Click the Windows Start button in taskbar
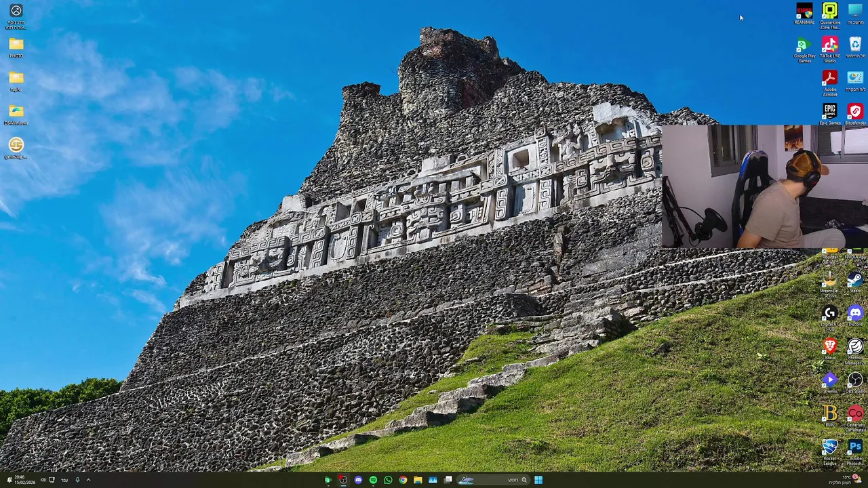Viewport: 868px width, 488px height. tap(538, 480)
